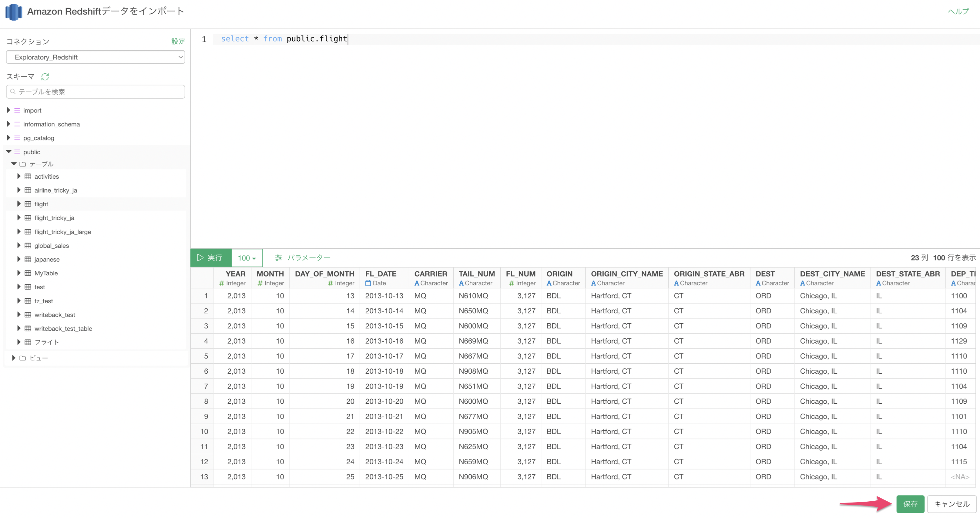980x518 pixels.
Task: Click the table icon next to activities
Action: click(x=28, y=176)
